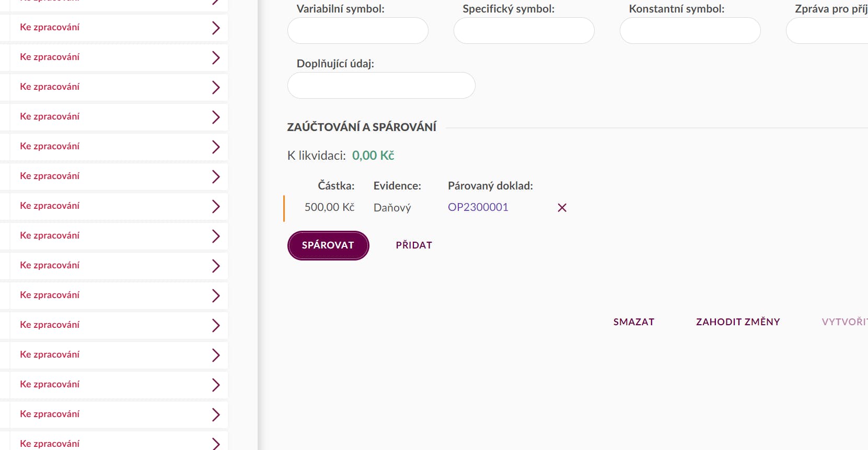Focus the Konstantní symbol input field
Image resolution: width=868 pixels, height=450 pixels.
pos(690,31)
